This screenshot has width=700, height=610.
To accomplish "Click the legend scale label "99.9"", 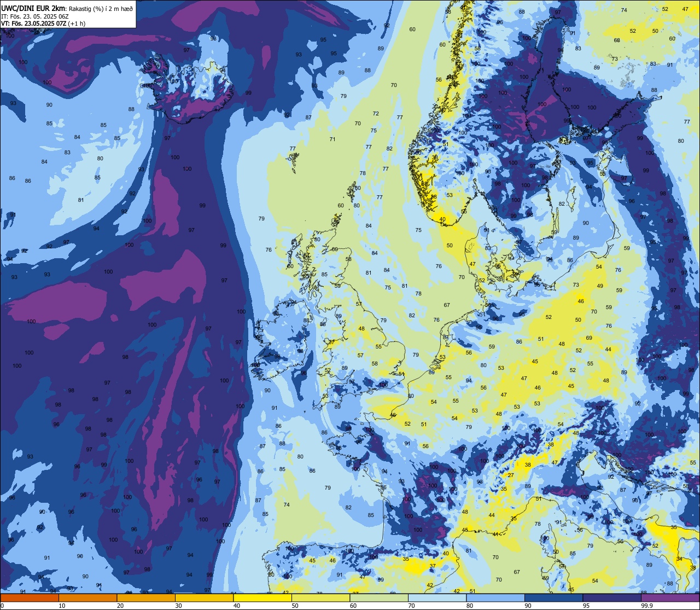I will click(x=647, y=606).
